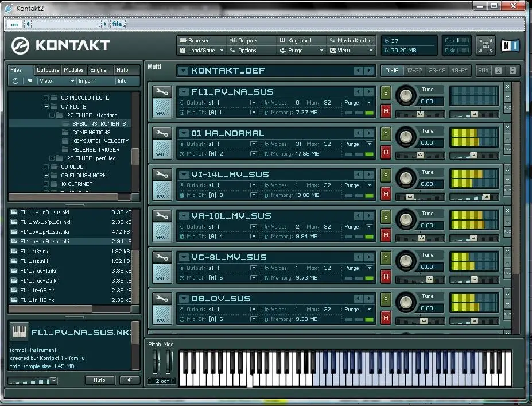
Task: Open the Load/Save dropdown menu
Action: (201, 50)
